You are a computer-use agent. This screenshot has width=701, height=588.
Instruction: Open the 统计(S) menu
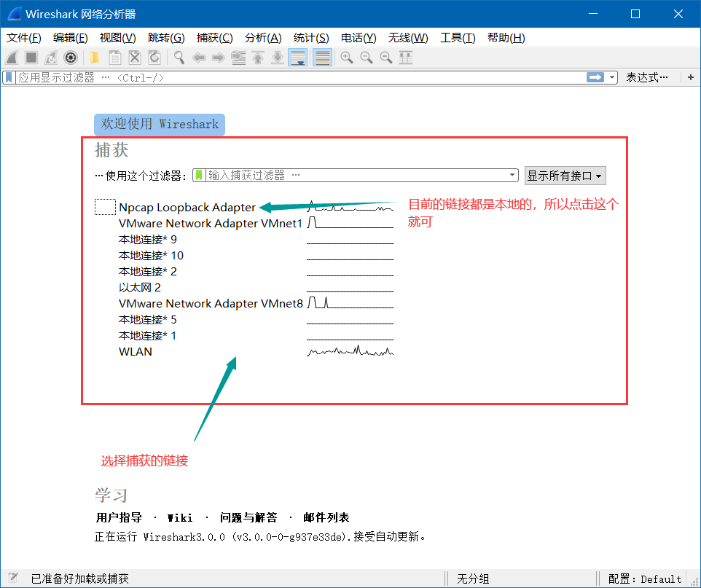click(x=311, y=38)
